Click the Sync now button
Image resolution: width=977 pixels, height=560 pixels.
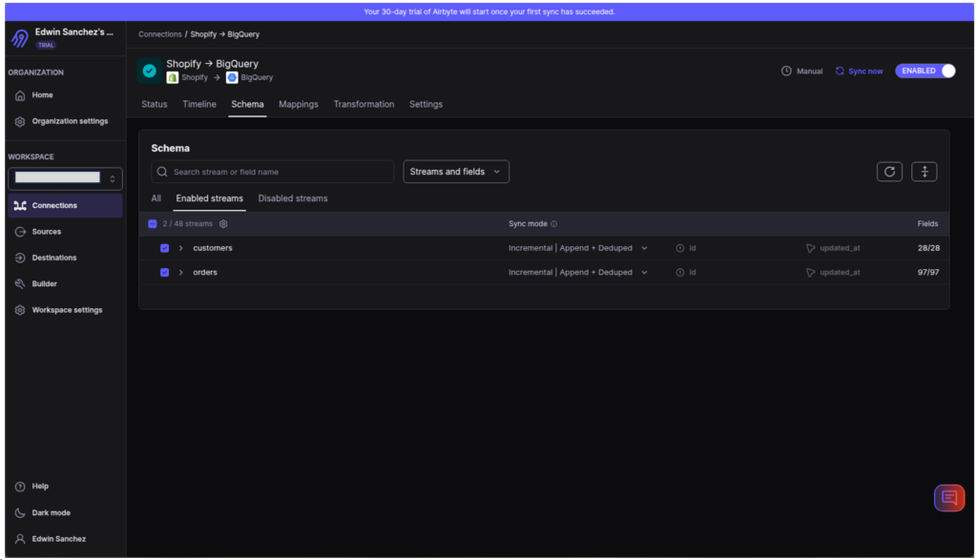tap(860, 71)
